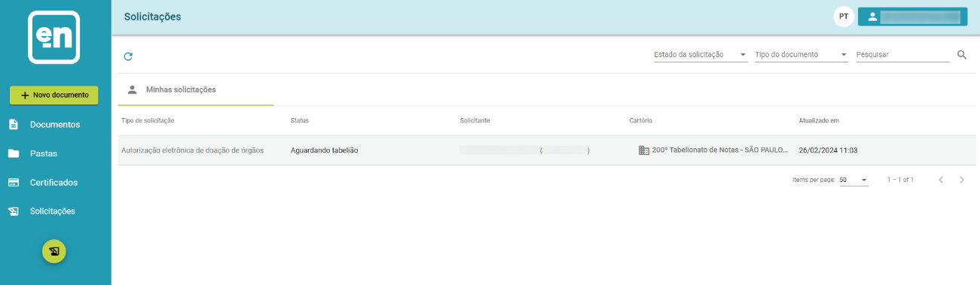Go to next page arrow
This screenshot has width=980, height=285.
coord(962,180)
